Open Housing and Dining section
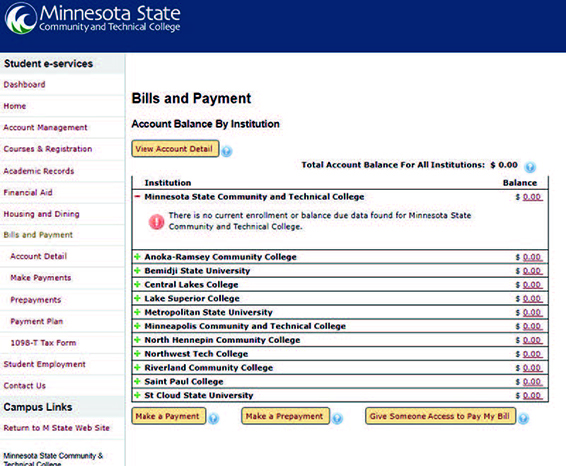 (x=42, y=214)
